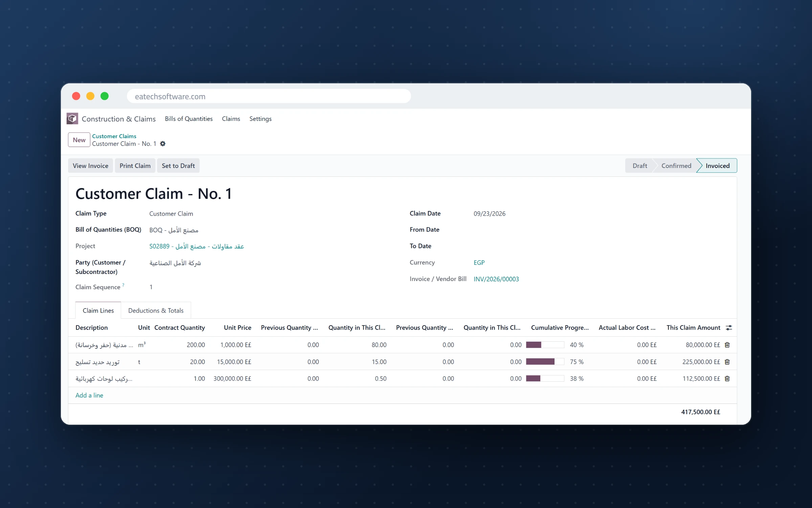812x508 pixels.
Task: Open the Claims menu
Action: point(231,119)
